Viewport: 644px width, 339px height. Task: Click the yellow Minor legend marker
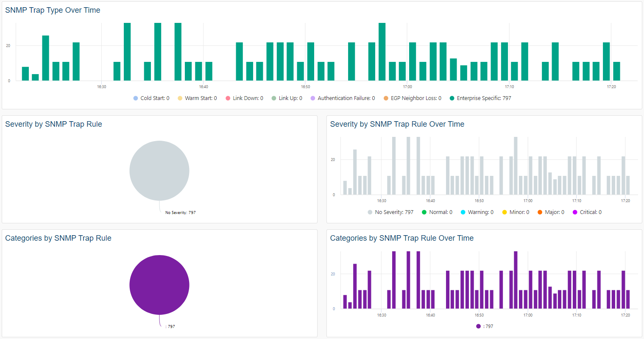505,212
